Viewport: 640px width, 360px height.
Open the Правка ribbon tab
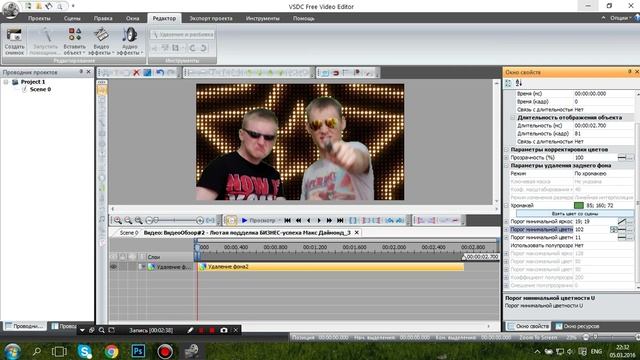tap(103, 18)
